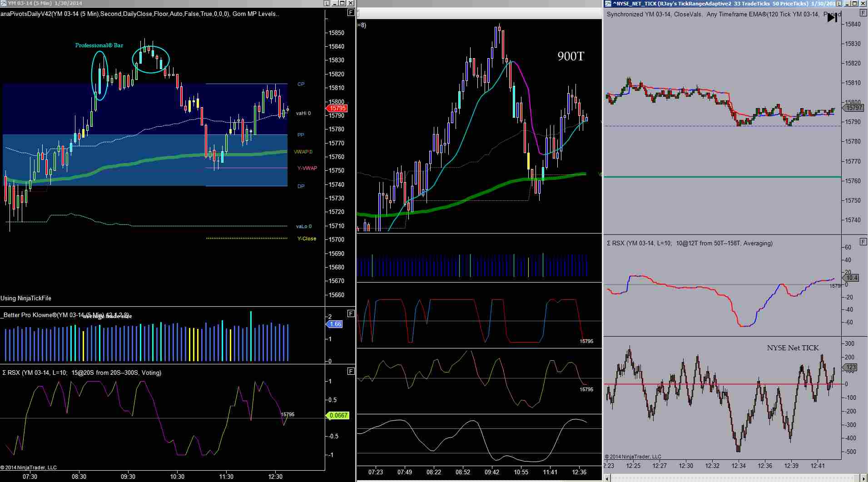Screen dimensions: 868x482
Task: Click the red 15795 price marker
Action: click(x=337, y=108)
